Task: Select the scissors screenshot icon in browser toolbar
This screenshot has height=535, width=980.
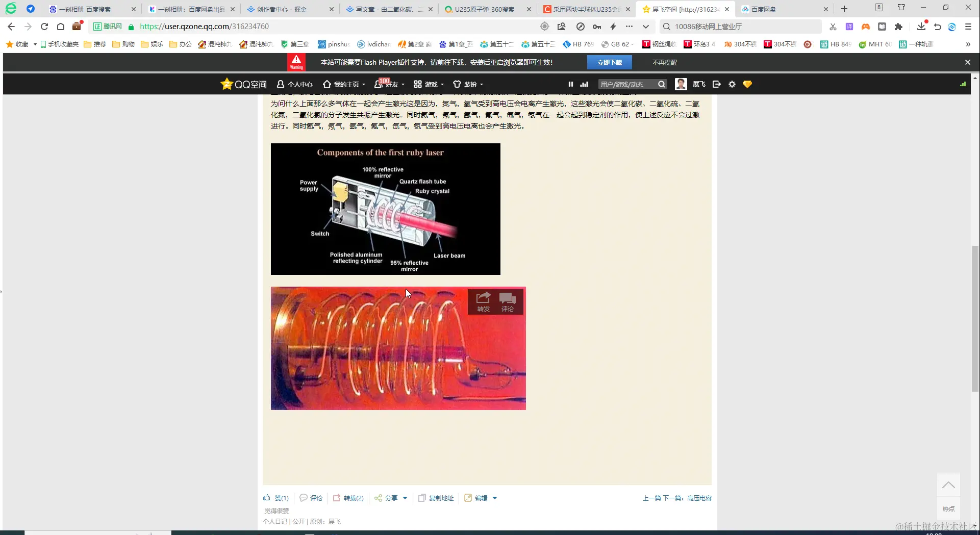Action: pyautogui.click(x=833, y=26)
